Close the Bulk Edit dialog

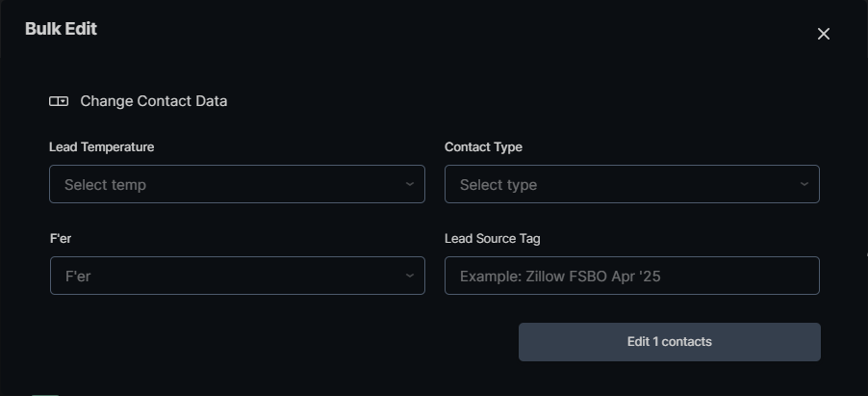point(823,34)
